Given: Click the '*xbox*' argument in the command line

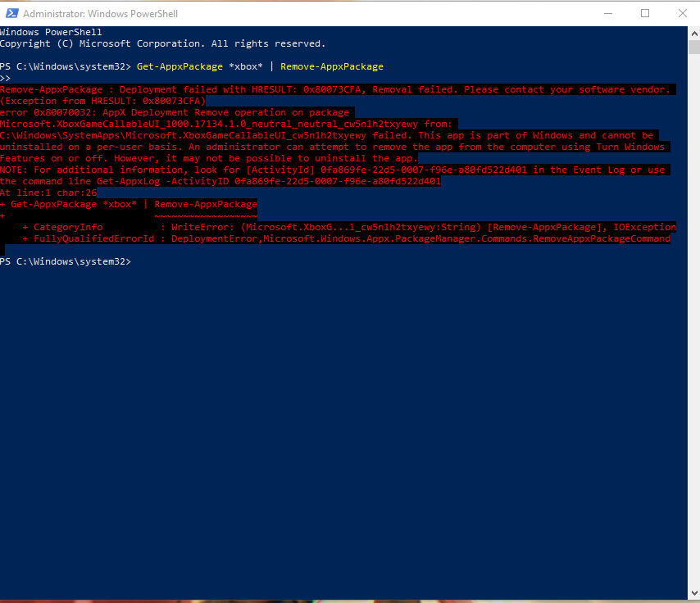Looking at the screenshot, I should click(x=246, y=66).
